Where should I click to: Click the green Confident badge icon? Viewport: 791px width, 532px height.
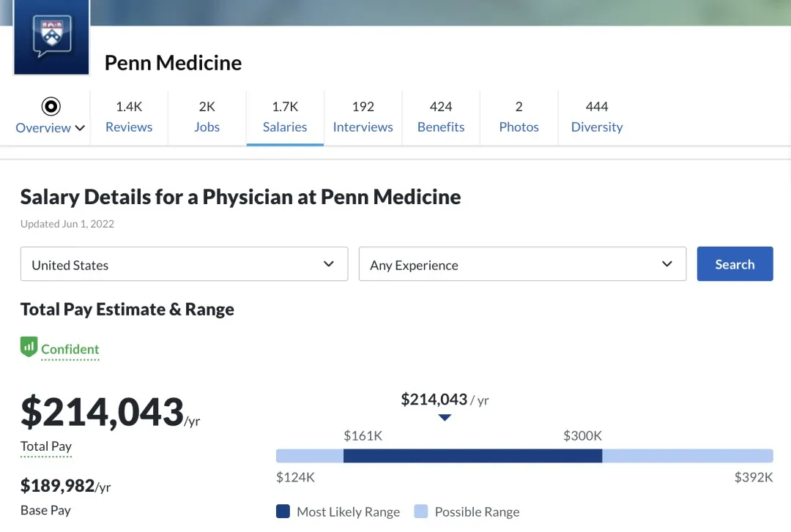point(29,347)
